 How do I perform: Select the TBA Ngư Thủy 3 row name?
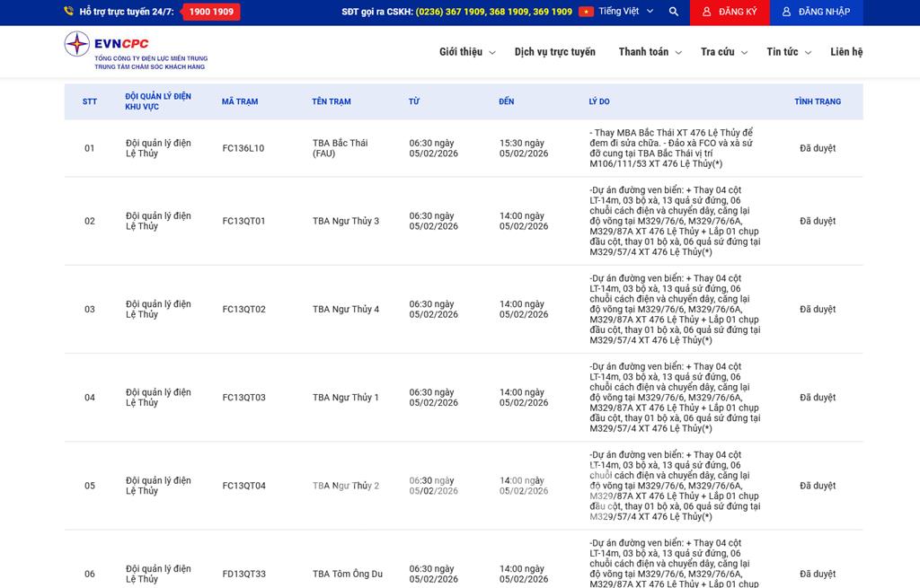tap(346, 221)
